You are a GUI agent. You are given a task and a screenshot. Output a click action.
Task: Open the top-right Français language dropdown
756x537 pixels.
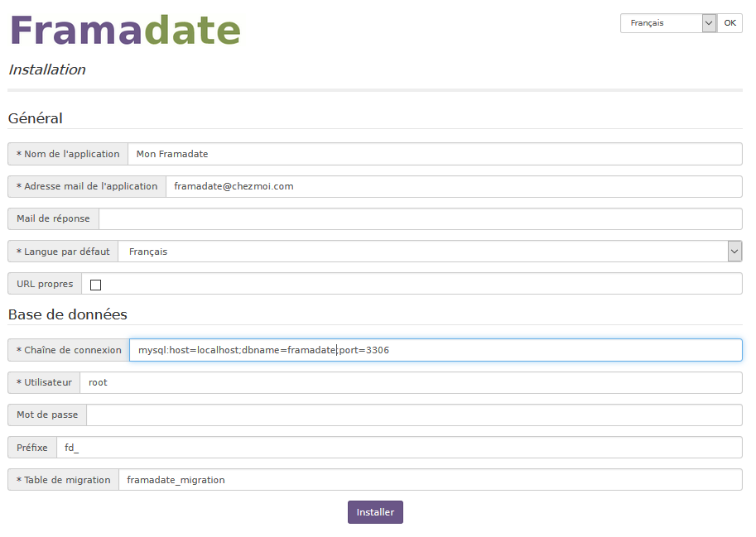[x=668, y=23]
